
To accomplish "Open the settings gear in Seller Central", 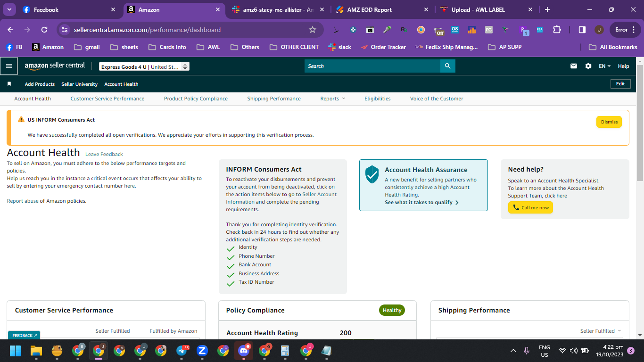I will click(x=588, y=66).
